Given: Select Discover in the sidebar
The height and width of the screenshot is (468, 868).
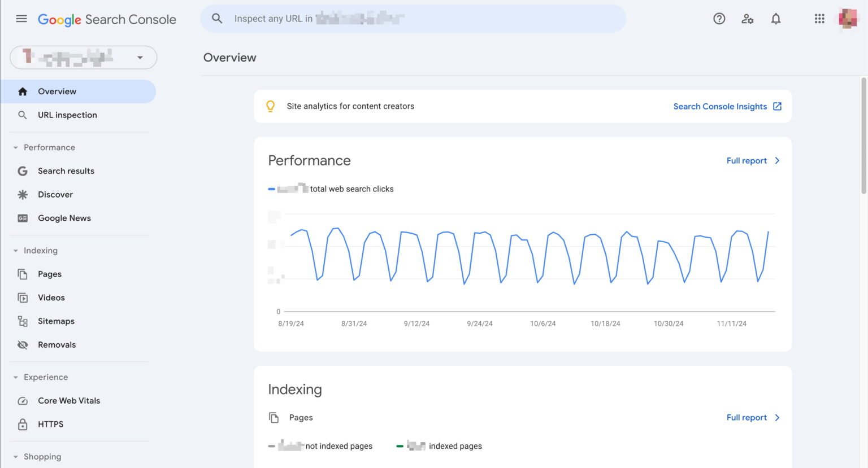Looking at the screenshot, I should (x=55, y=194).
